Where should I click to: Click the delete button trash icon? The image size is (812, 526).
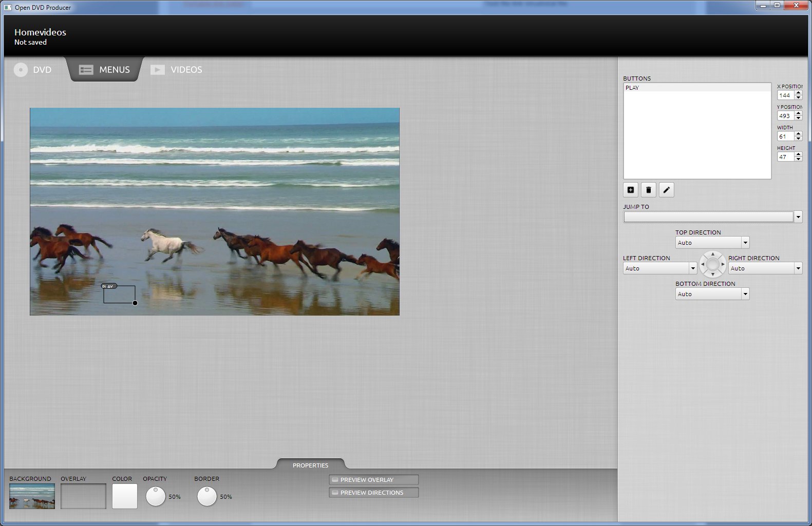tap(649, 190)
